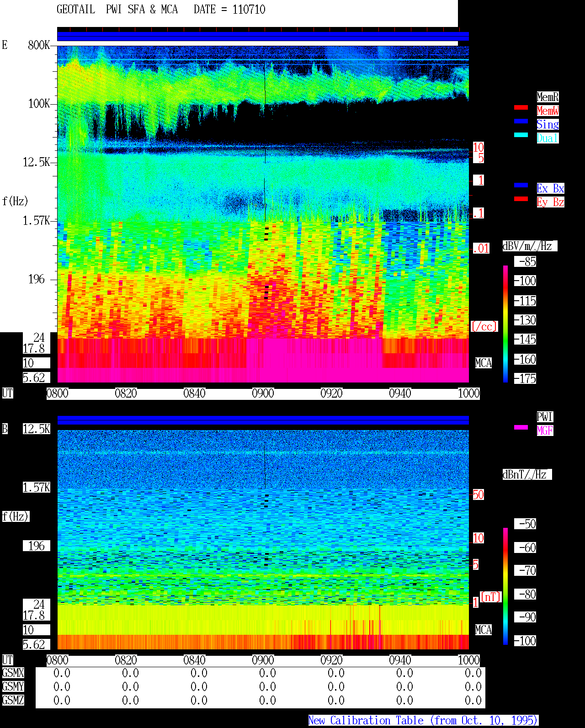Click the -115 colorbar value
This screenshot has width=585, height=728.
click(x=525, y=301)
